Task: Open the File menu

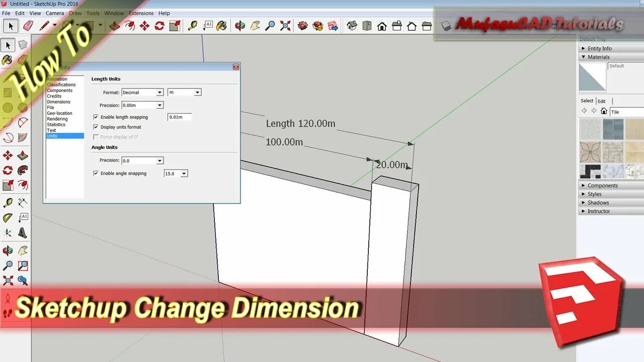Action: 6,13
